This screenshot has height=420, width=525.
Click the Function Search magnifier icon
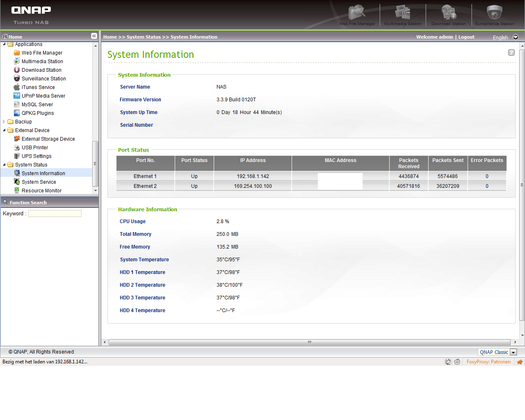coord(5,202)
